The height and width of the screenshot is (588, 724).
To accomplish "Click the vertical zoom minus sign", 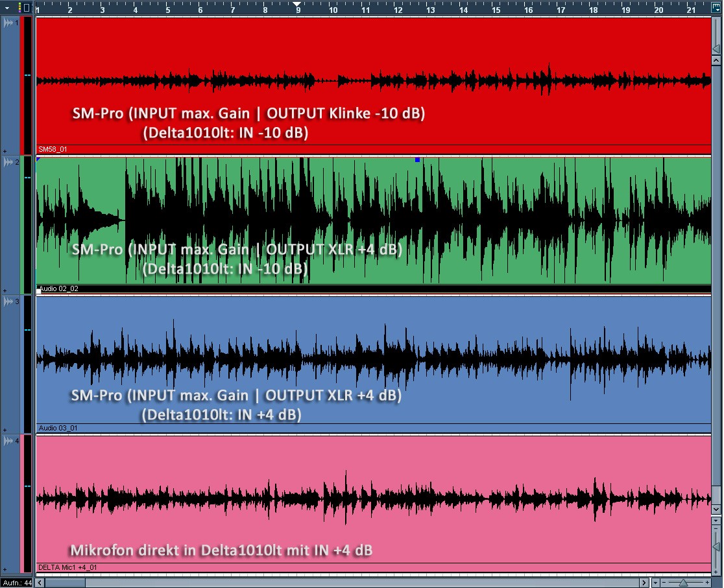I will tap(716, 528).
